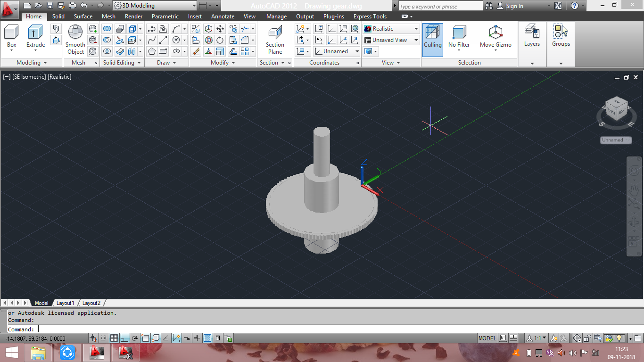Switch to the Solid ribbon tab
Image resolution: width=644 pixels, height=362 pixels.
click(x=58, y=16)
